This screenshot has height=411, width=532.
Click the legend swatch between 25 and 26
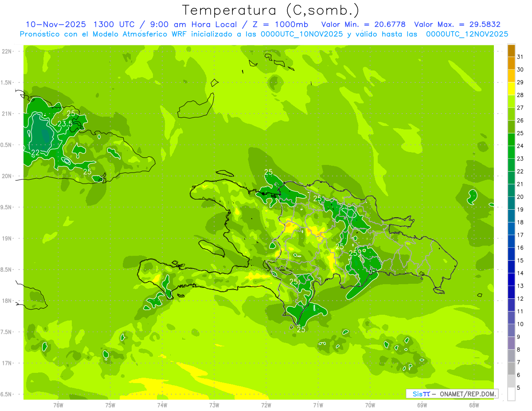tap(511, 127)
